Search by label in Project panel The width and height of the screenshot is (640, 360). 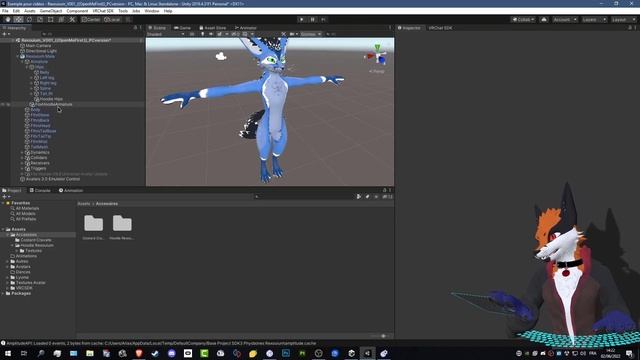point(367,197)
